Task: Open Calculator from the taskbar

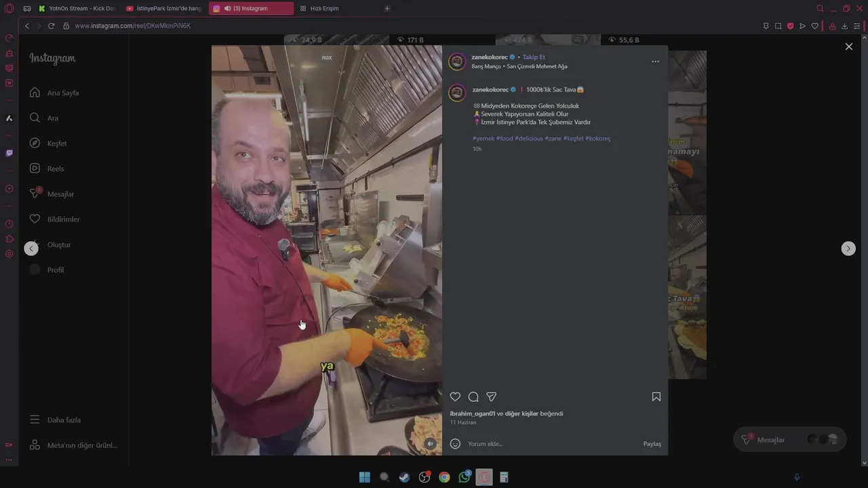Action: [504, 477]
